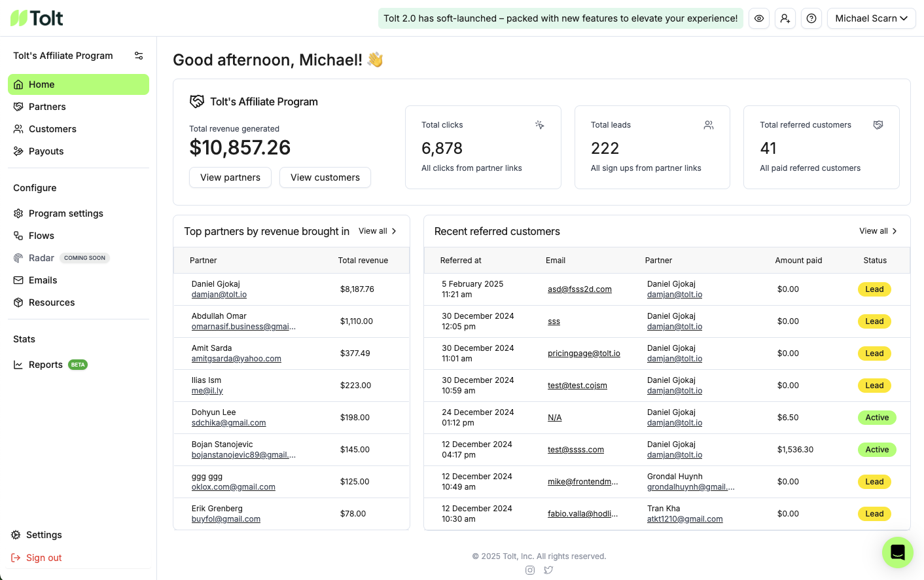
Task: Open Reports under Stats
Action: tap(45, 364)
